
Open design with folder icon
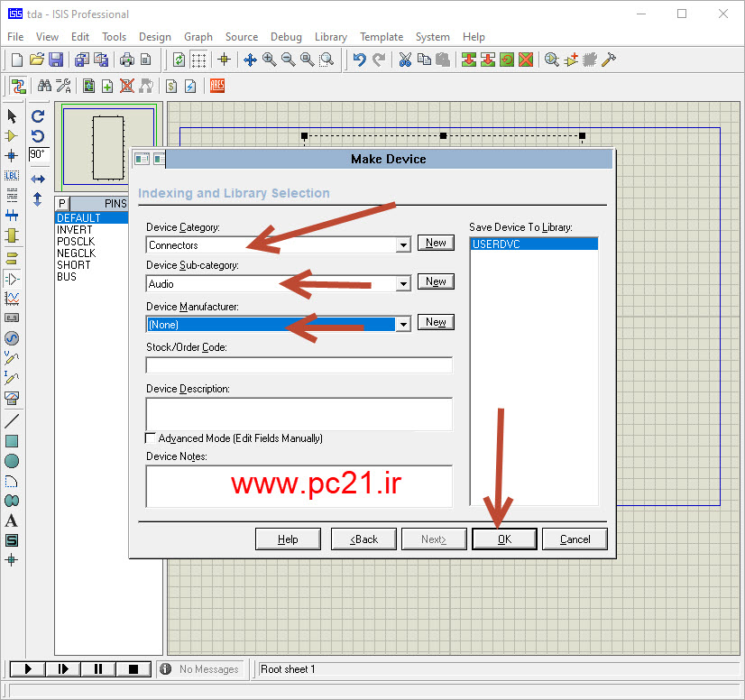click(x=37, y=60)
